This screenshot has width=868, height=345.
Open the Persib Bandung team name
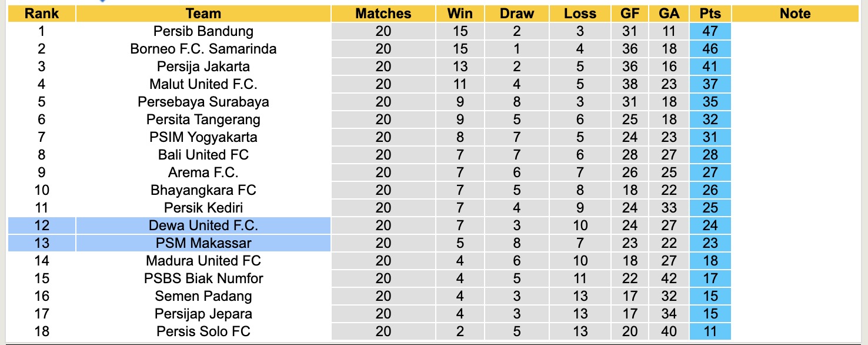pos(203,31)
